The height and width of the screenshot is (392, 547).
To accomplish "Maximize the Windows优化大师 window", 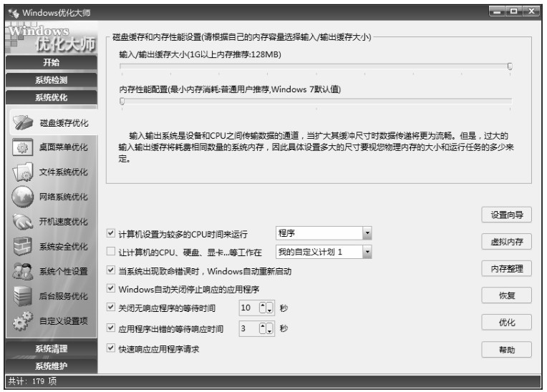I will [x=514, y=11].
